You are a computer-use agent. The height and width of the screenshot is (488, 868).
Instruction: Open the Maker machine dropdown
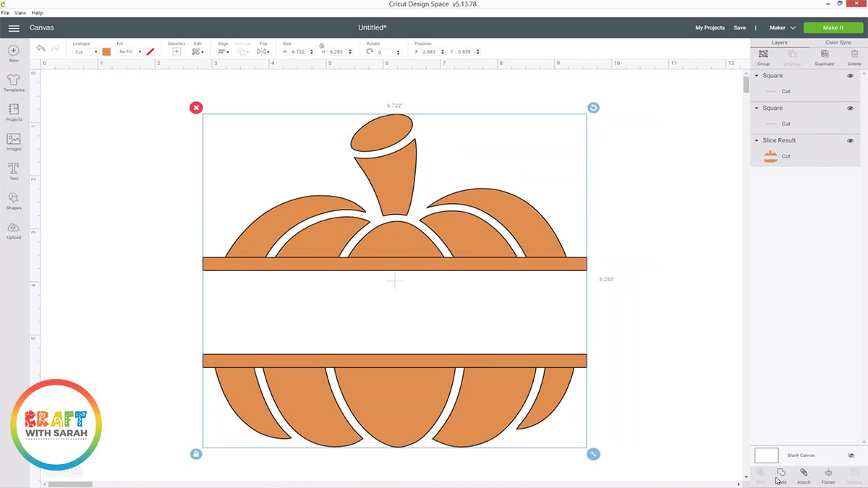tap(782, 27)
